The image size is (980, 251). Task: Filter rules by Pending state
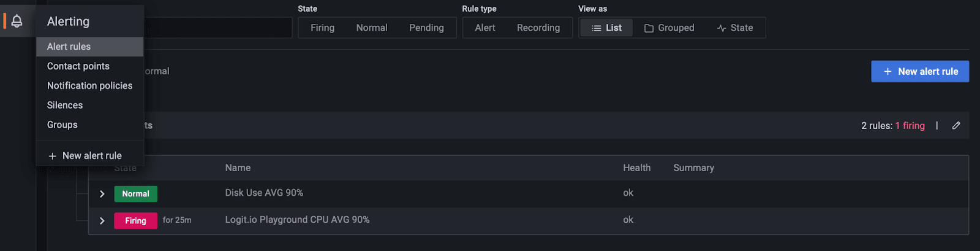[426, 28]
